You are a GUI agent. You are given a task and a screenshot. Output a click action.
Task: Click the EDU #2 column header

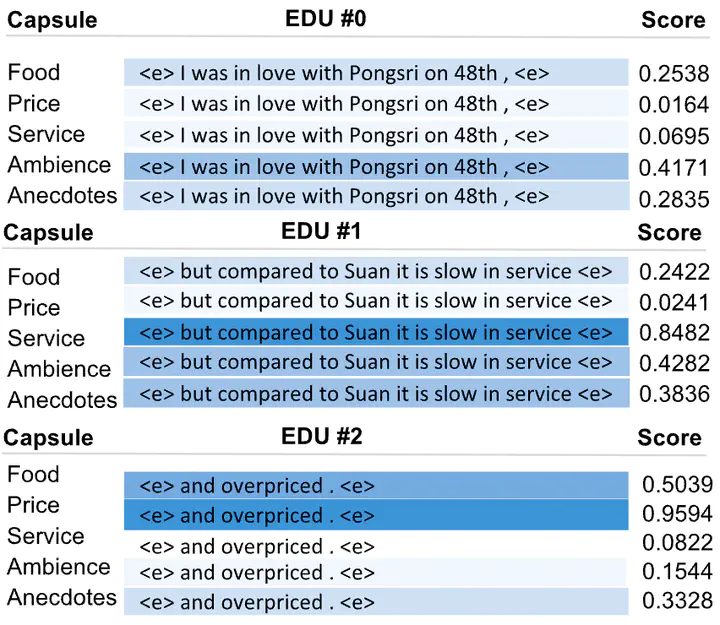click(x=321, y=437)
